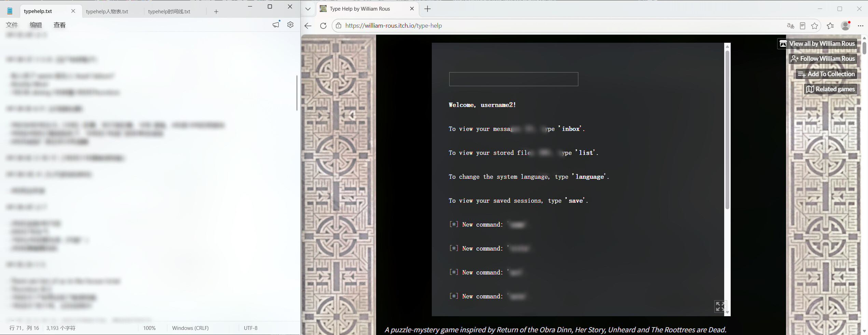Viewport: 868px width, 335px height.
Task: Click the browser profile avatar
Action: point(845,26)
